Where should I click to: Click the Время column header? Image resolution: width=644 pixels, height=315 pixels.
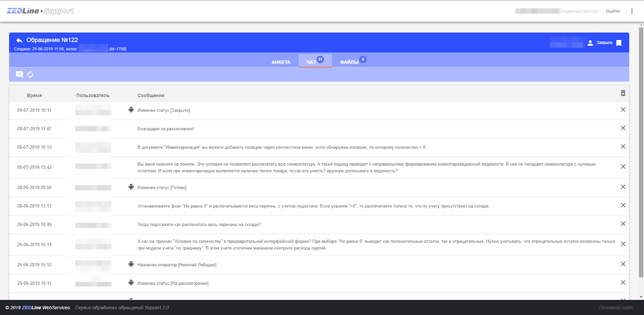click(34, 95)
